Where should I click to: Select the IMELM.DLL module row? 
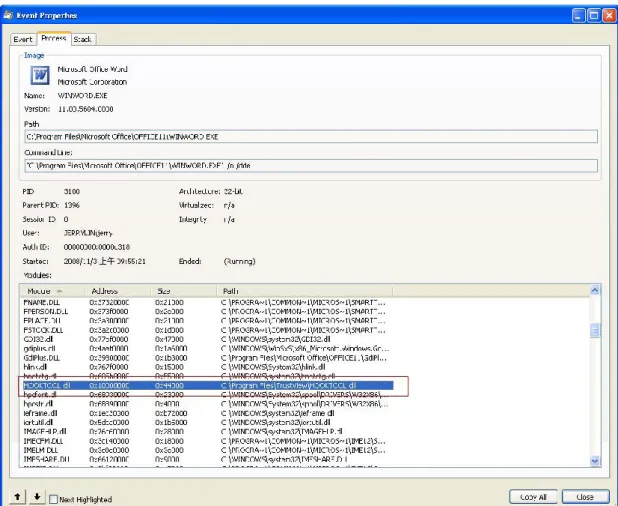[207, 450]
